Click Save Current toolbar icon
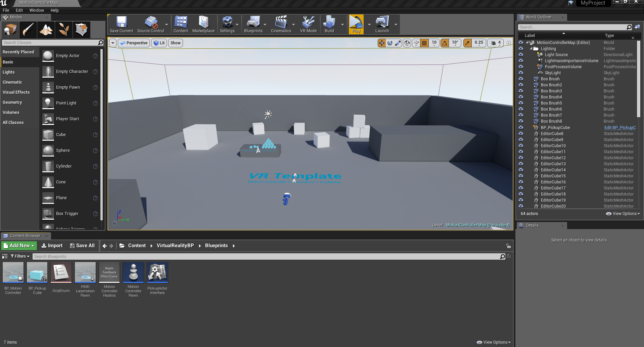This screenshot has width=644, height=347. (x=121, y=25)
